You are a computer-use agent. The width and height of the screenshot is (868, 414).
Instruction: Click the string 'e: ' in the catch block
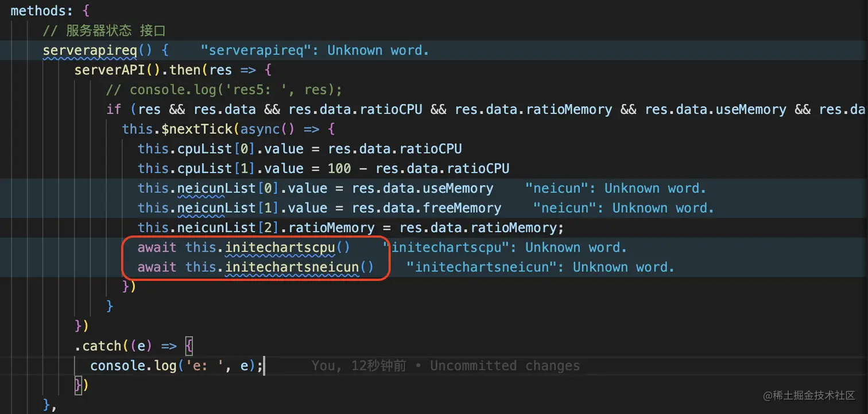(x=204, y=366)
